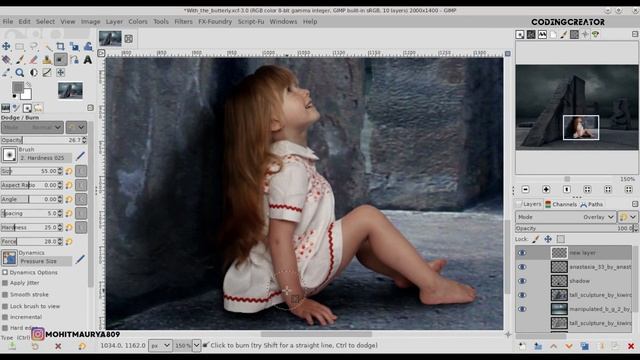The image size is (640, 360).
Task: Open tool mode group switch dropdown
Action: click(76, 127)
